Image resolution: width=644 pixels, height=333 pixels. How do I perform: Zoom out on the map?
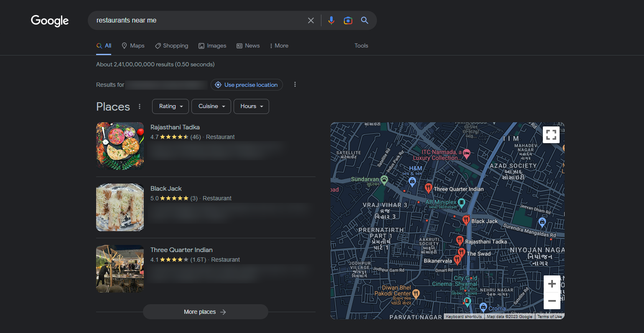coord(552,301)
